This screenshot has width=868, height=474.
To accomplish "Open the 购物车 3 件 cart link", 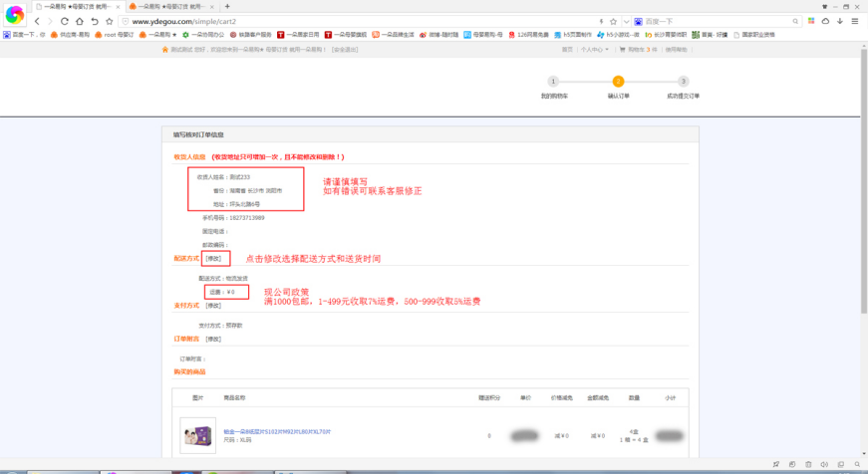I will tap(638, 49).
